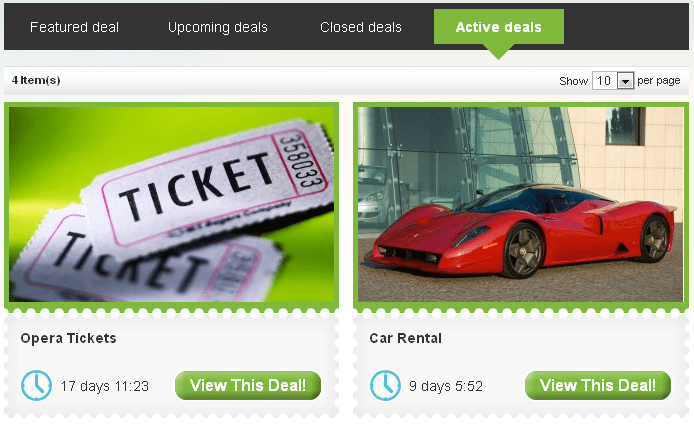Click the 4 Item(s) count label

(36, 81)
